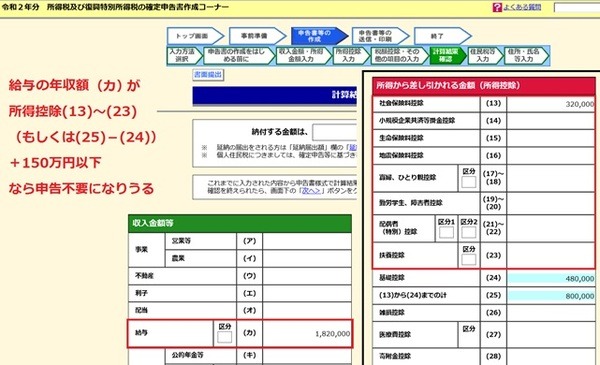Screen dimensions: 600x365
Task: Click the 扶養控除 row label
Action: click(x=391, y=255)
